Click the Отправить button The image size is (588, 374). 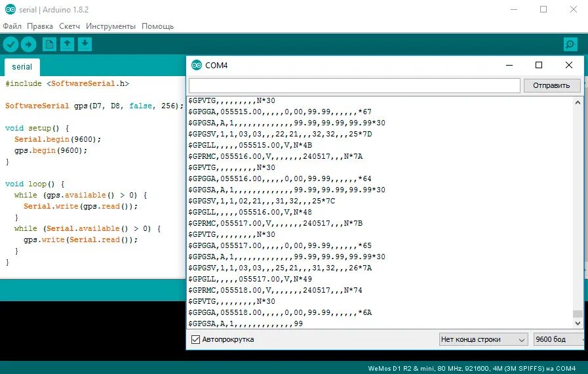tap(552, 85)
